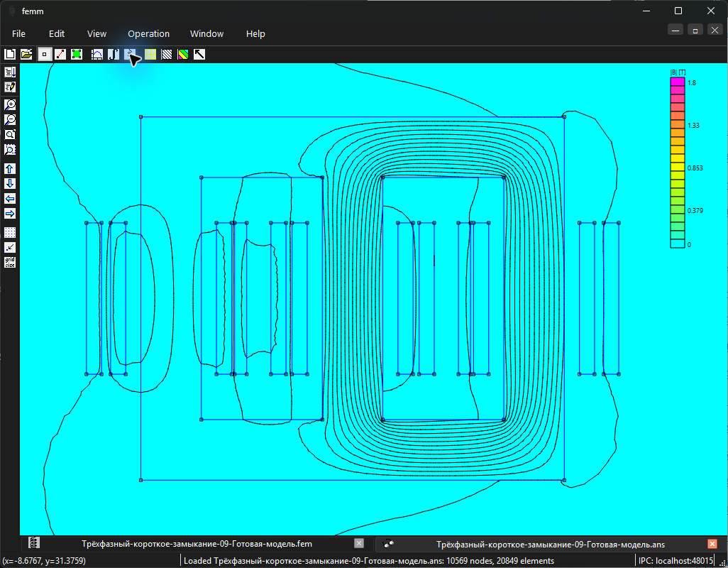Image resolution: width=728 pixels, height=568 pixels.
Task: Click the zoom to fit magnifier icon
Action: [10, 134]
